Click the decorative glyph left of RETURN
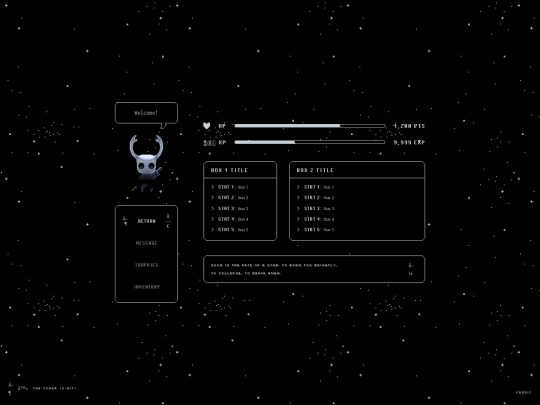Image resolution: width=540 pixels, height=405 pixels. click(x=125, y=221)
